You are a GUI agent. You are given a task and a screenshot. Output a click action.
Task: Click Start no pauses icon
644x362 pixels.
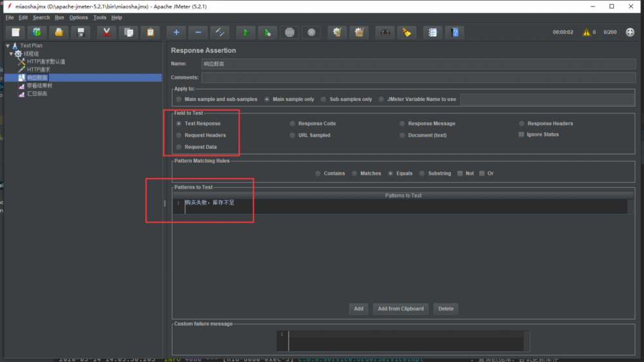pyautogui.click(x=267, y=32)
